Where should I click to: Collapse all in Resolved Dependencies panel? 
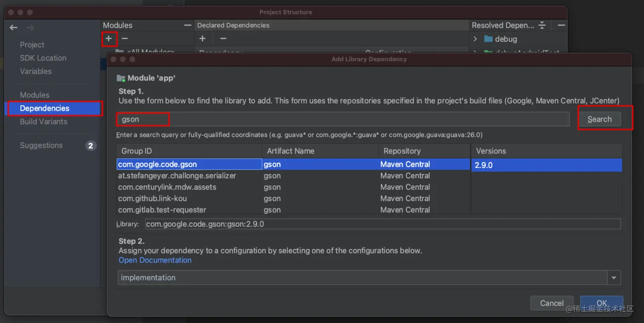pyautogui.click(x=542, y=26)
